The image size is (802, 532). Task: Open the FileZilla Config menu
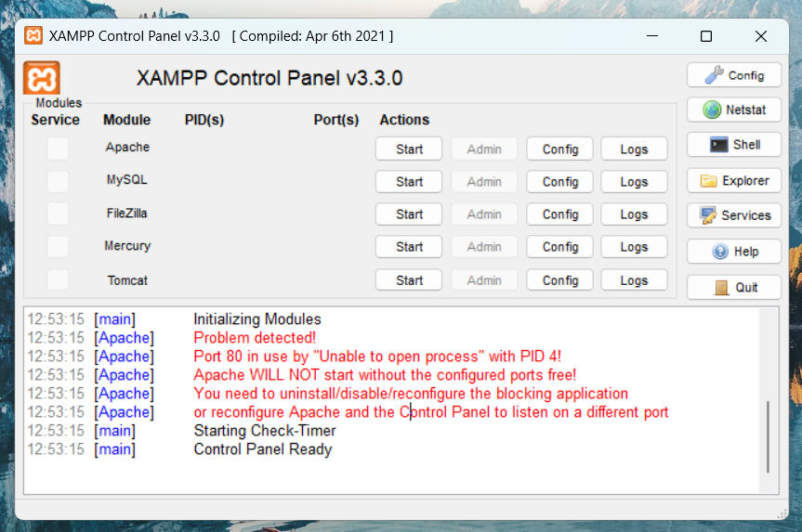click(x=560, y=214)
